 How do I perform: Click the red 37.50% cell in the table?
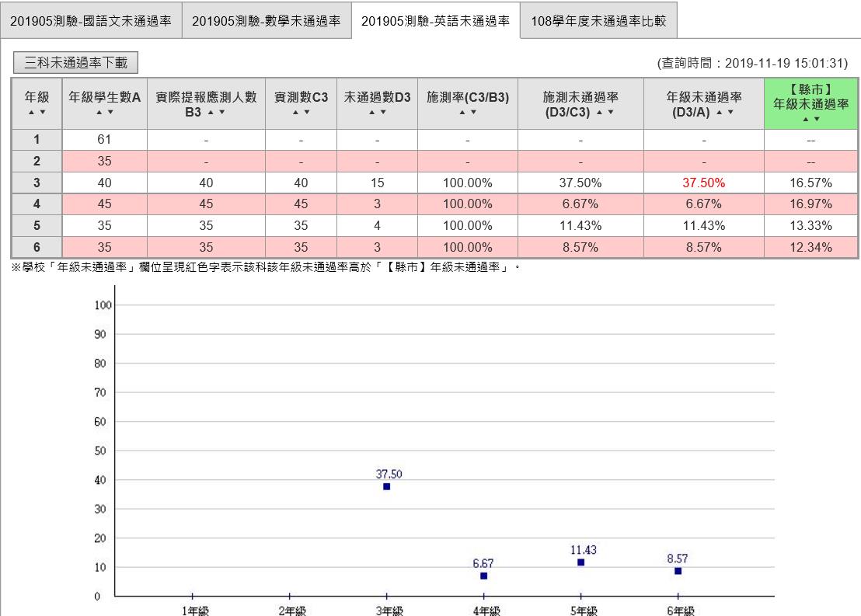703,183
